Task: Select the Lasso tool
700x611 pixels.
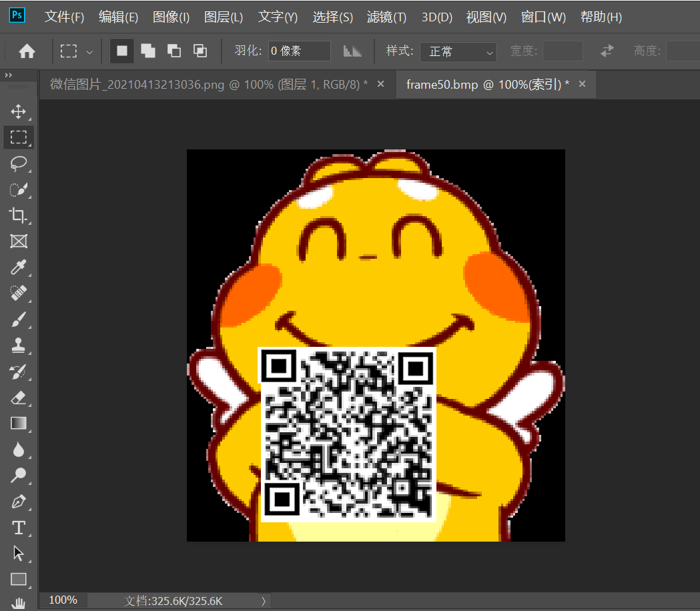Action: pyautogui.click(x=18, y=163)
